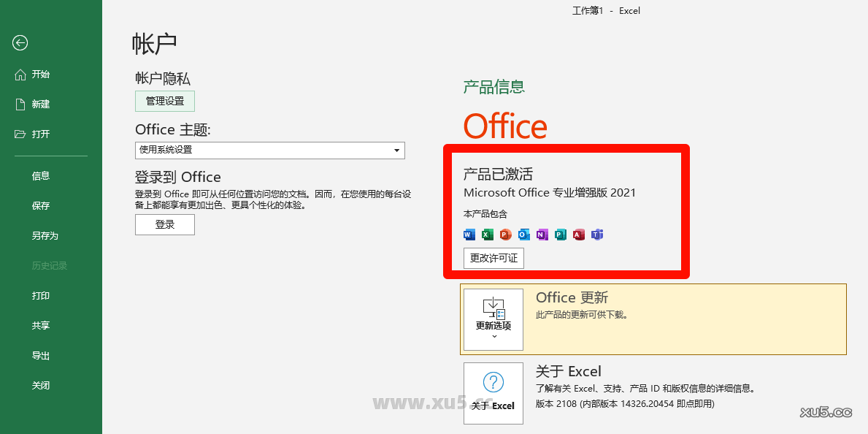The height and width of the screenshot is (434, 868).
Task: Click the PowerPoint icon in product list
Action: 505,235
